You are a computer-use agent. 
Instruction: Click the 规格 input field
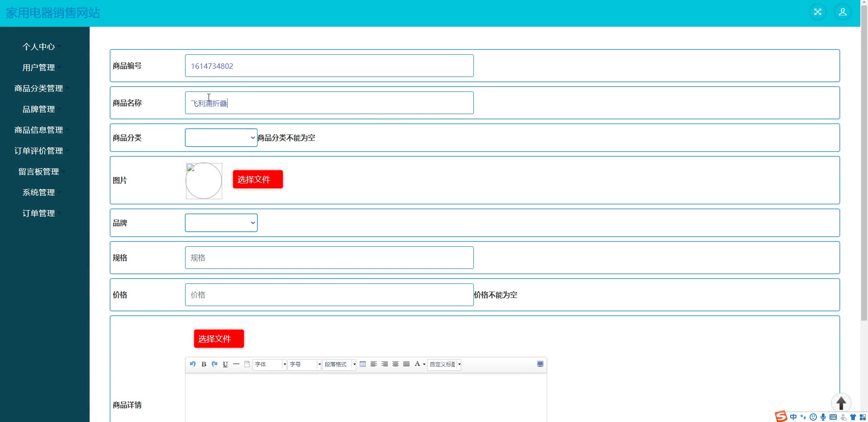click(x=329, y=258)
